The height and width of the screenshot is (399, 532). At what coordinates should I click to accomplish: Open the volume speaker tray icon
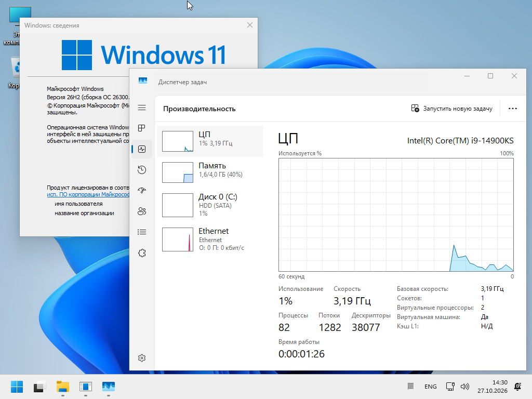pyautogui.click(x=465, y=387)
